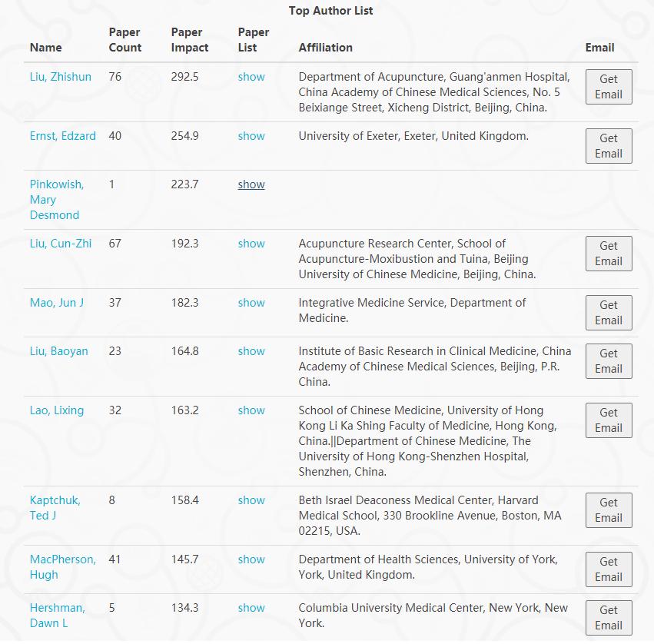Expand paper list for Pinkowish, Mary Desmond
This screenshot has height=644, width=654.
(251, 184)
